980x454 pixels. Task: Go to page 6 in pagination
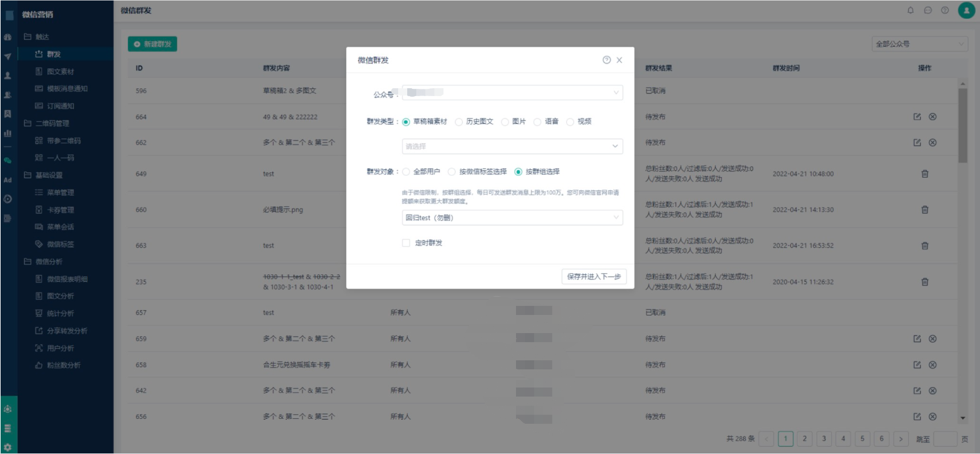[882, 439]
